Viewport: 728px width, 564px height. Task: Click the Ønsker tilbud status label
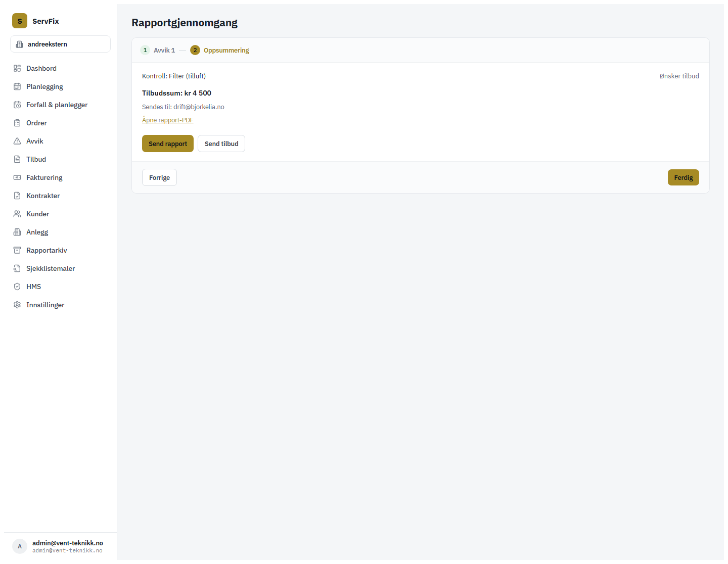(x=679, y=76)
